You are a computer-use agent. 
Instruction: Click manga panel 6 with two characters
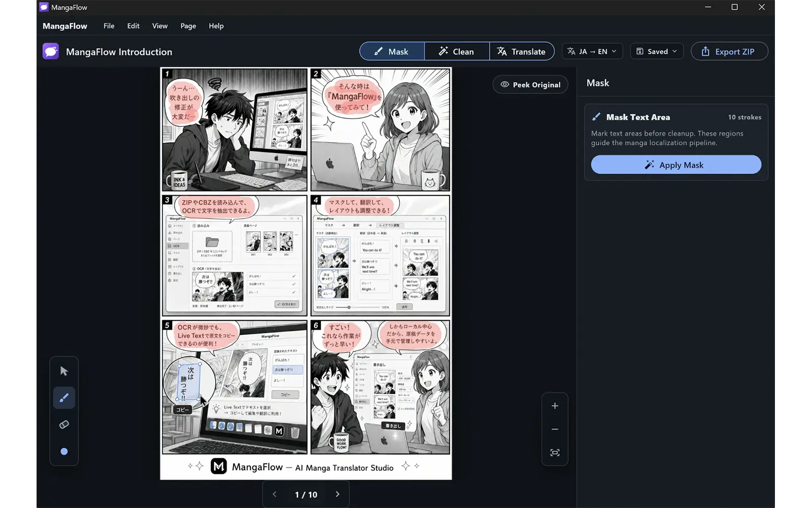click(x=380, y=387)
